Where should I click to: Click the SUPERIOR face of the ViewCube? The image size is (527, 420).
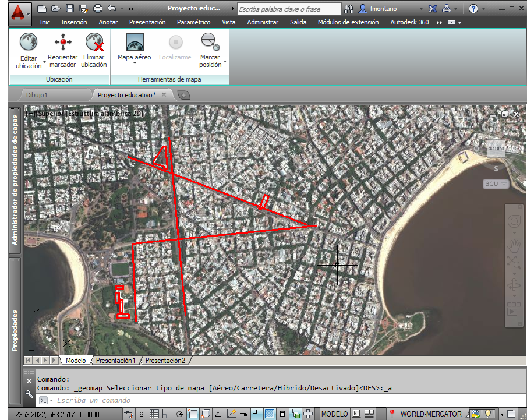click(x=496, y=149)
